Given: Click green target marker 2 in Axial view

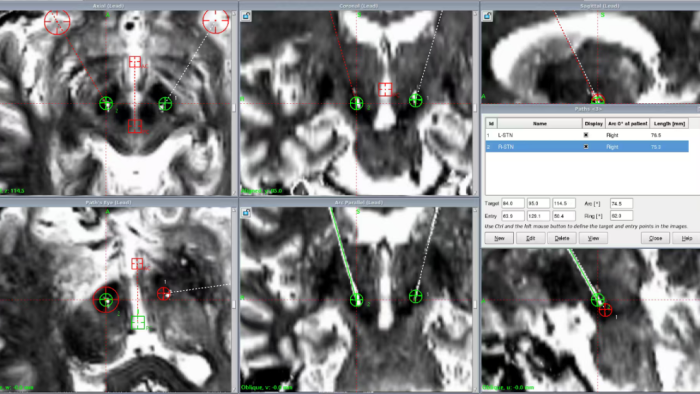Looking at the screenshot, I should pos(106,104).
